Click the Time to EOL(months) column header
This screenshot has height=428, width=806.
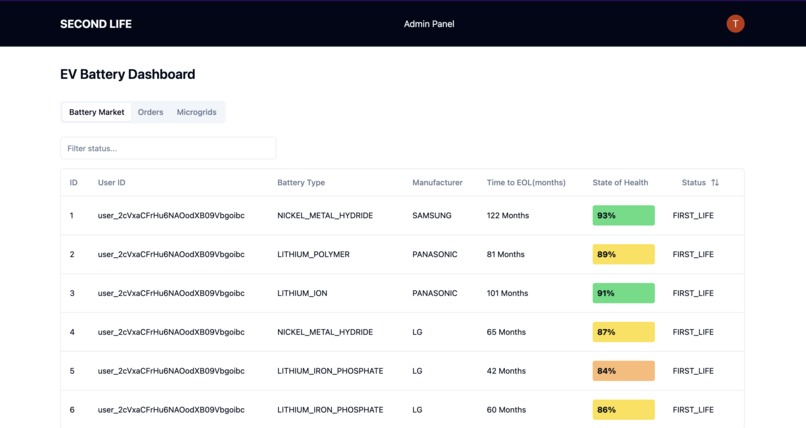pos(526,182)
